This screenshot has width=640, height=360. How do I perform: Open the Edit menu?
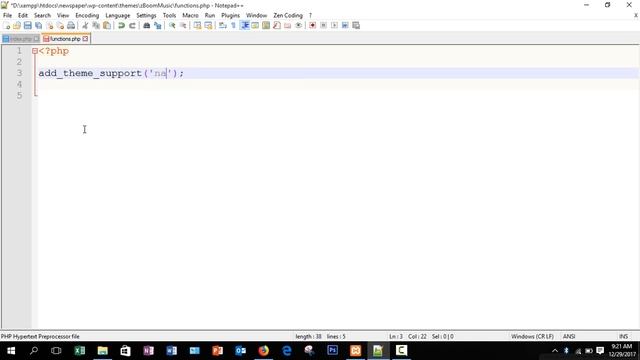pyautogui.click(x=23, y=16)
